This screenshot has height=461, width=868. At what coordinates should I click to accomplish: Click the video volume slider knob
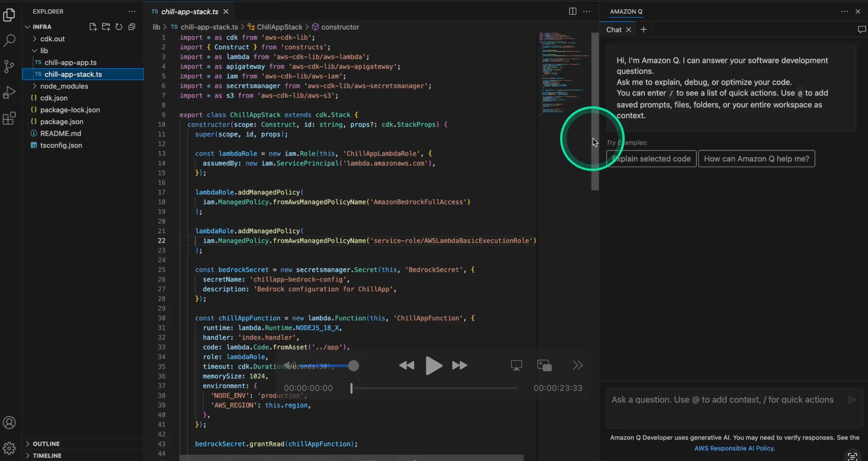click(353, 366)
